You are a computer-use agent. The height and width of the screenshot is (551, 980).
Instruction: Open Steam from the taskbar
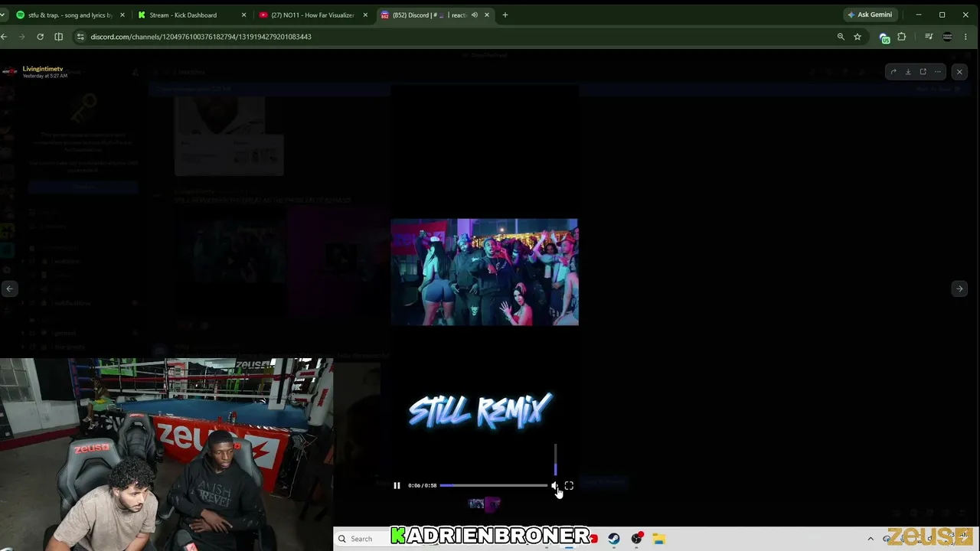click(x=614, y=539)
